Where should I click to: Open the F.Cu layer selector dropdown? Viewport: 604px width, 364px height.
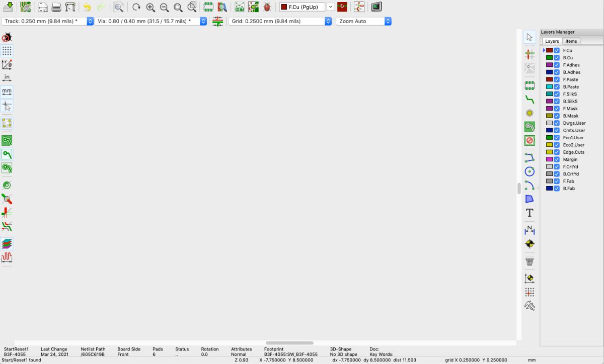click(x=331, y=7)
